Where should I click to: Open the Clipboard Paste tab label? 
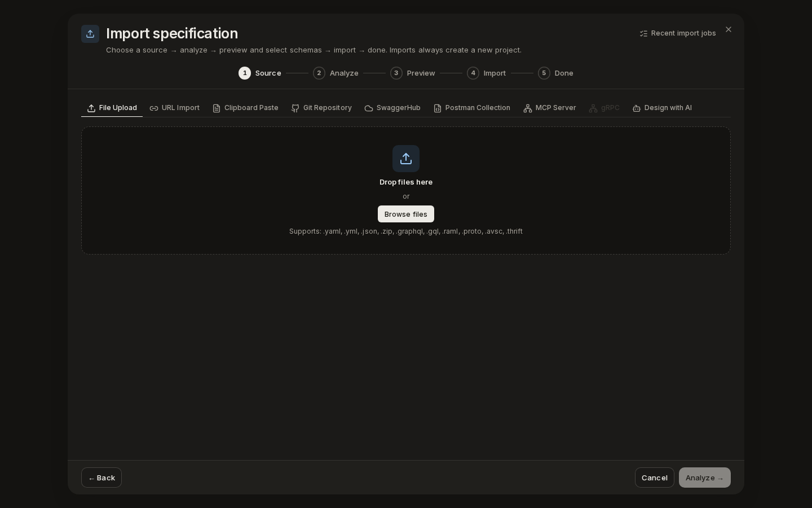point(251,108)
